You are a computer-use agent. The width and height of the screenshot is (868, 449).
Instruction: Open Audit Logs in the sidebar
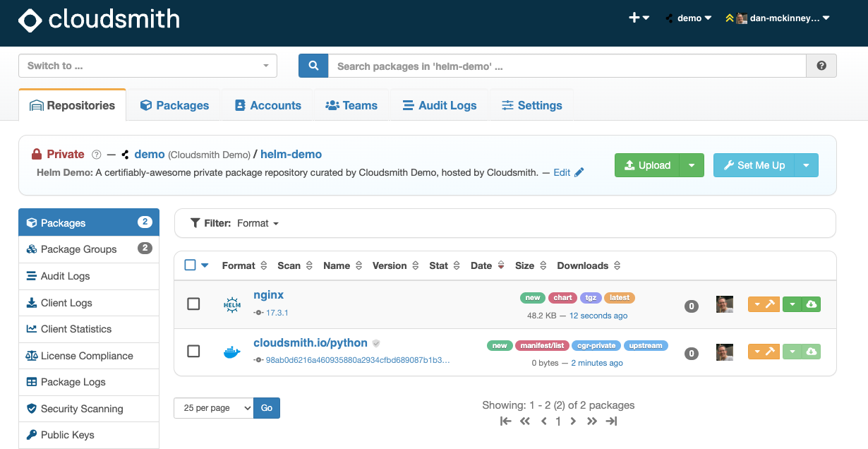click(x=89, y=276)
